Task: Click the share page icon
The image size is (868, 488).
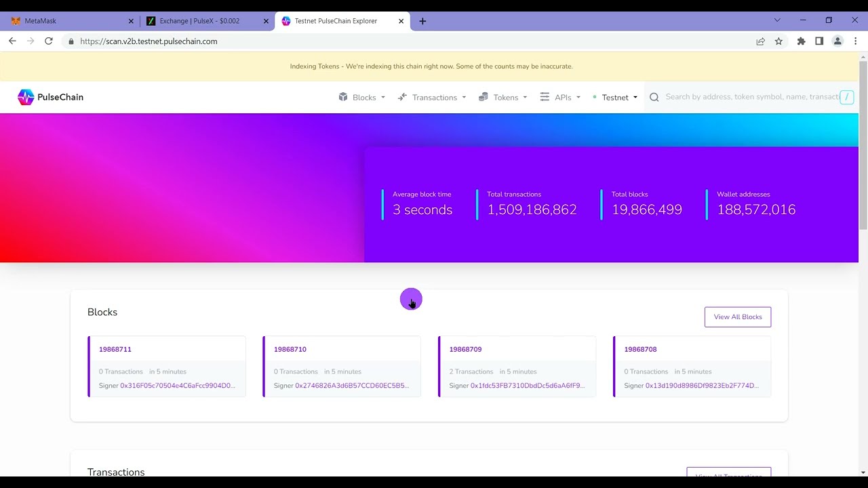Action: (x=761, y=41)
